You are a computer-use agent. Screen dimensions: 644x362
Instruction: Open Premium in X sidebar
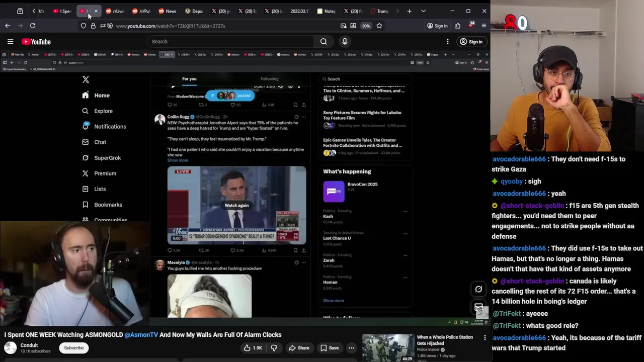click(99, 173)
